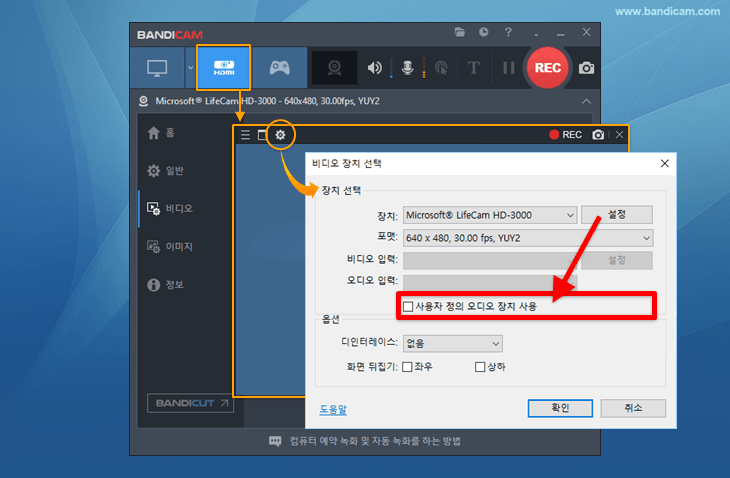Screen dimensions: 730x478
Task: Launch BANDICUT from the sidebar button
Action: [190, 403]
